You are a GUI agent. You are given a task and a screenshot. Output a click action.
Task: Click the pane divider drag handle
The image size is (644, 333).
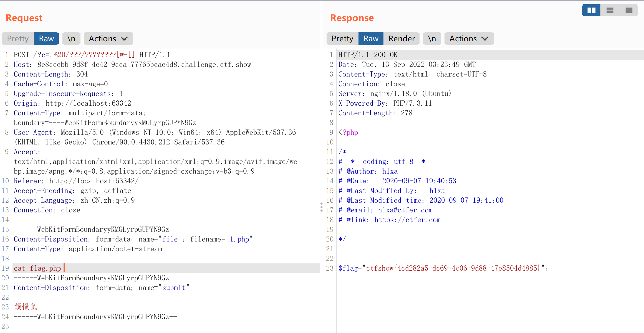[321, 207]
